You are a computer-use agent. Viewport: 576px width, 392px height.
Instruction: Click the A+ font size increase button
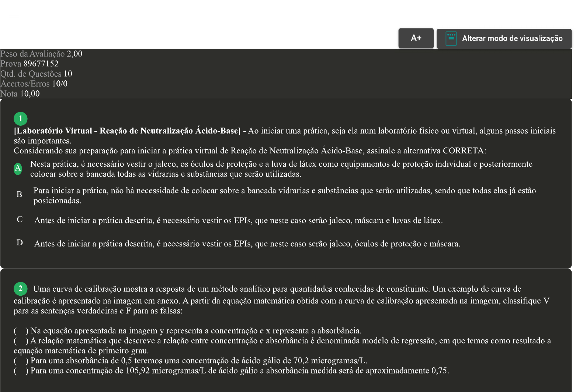coord(416,38)
